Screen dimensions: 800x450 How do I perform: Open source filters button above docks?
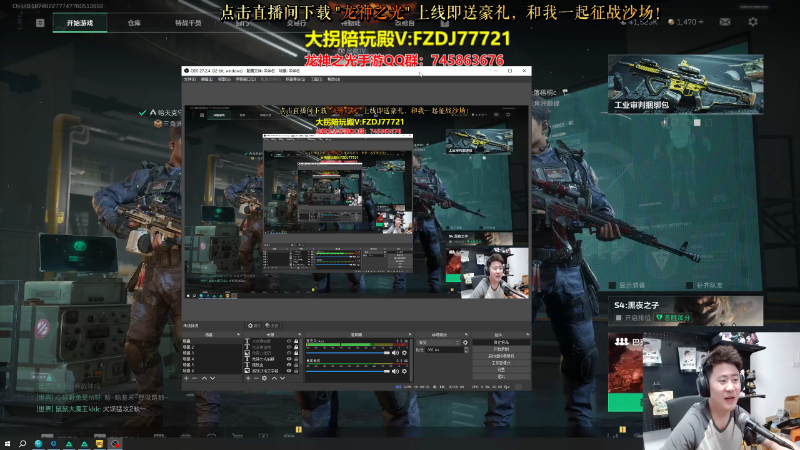tap(272, 326)
